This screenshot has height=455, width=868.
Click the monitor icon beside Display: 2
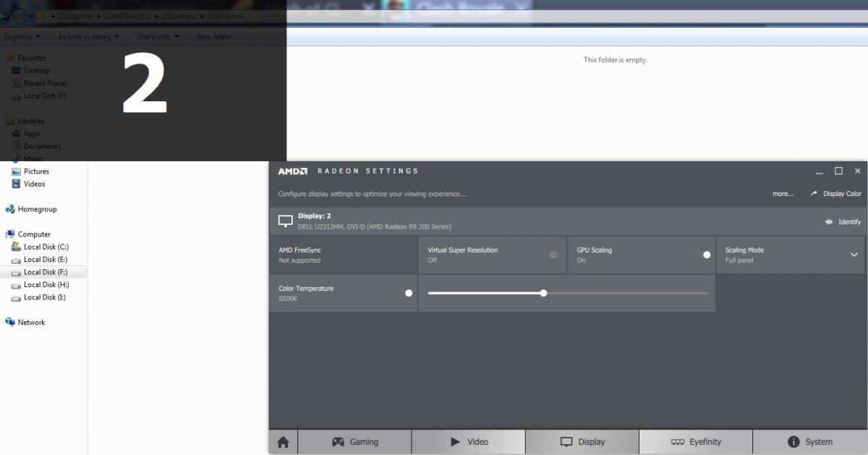pos(286,221)
